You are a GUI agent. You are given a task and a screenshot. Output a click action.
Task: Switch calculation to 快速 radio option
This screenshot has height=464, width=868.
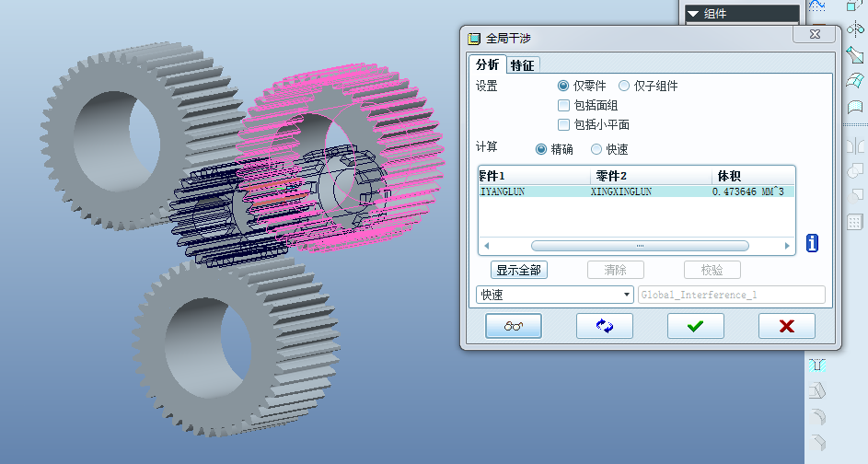[596, 149]
